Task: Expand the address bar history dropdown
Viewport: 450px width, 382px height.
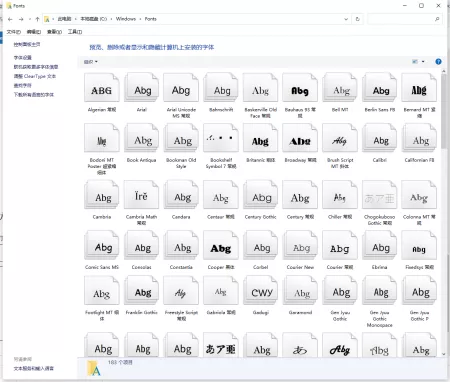Action: pos(346,19)
